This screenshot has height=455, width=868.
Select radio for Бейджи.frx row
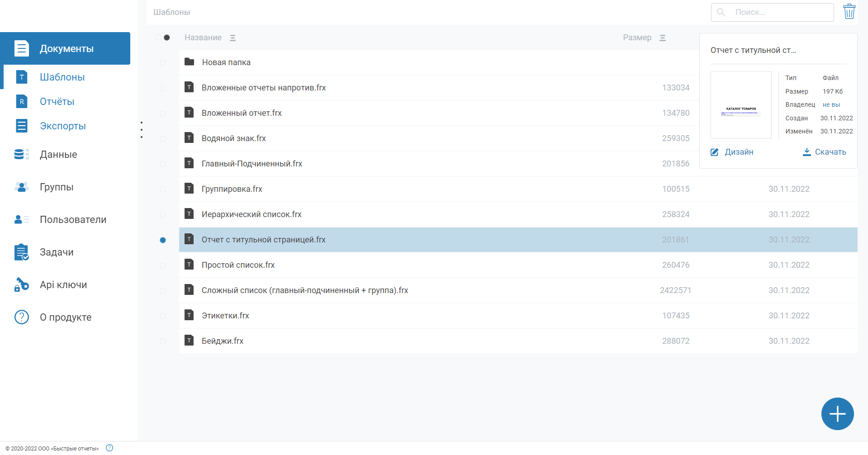coord(163,341)
